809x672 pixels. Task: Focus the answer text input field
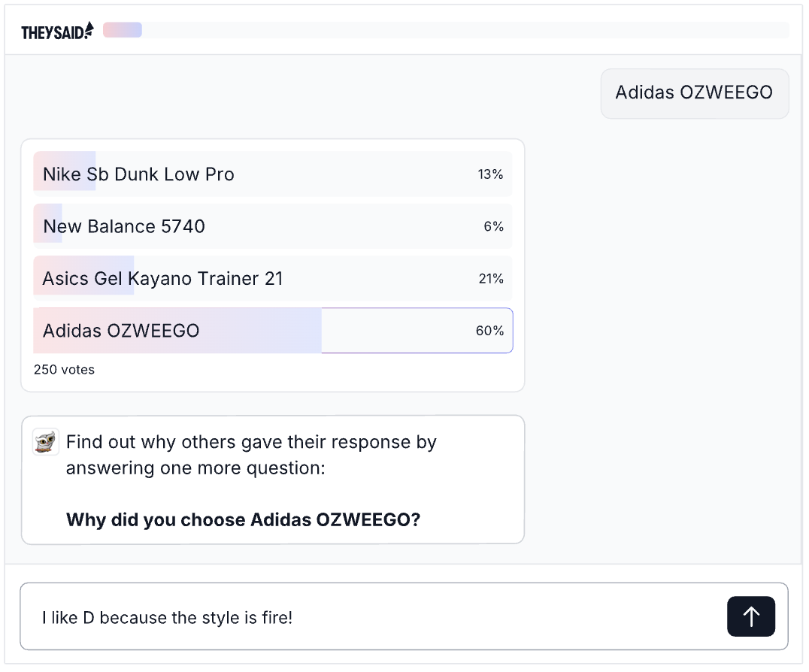coord(376,618)
